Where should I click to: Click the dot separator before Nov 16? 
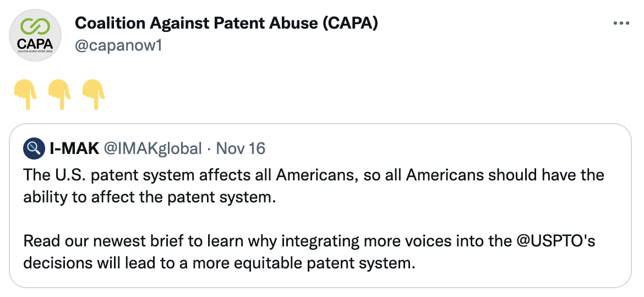pos(209,149)
